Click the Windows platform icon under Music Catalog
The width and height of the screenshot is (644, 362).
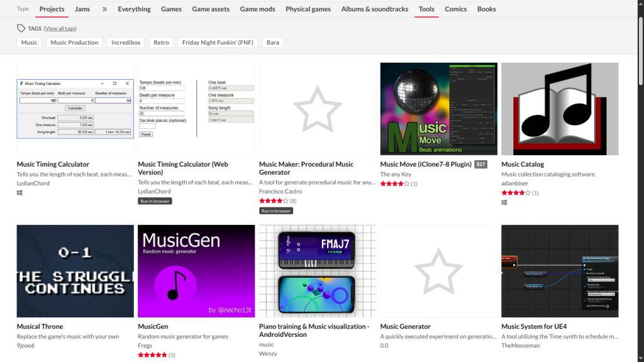click(504, 202)
